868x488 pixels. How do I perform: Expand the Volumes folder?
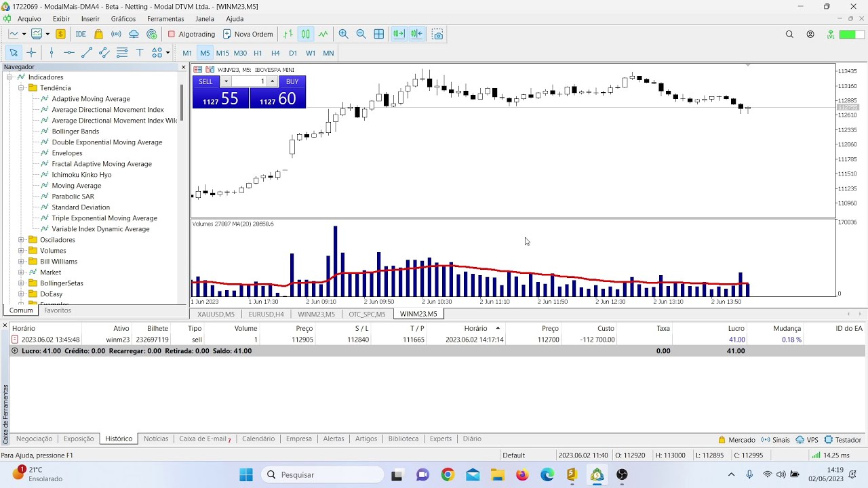pos(21,251)
